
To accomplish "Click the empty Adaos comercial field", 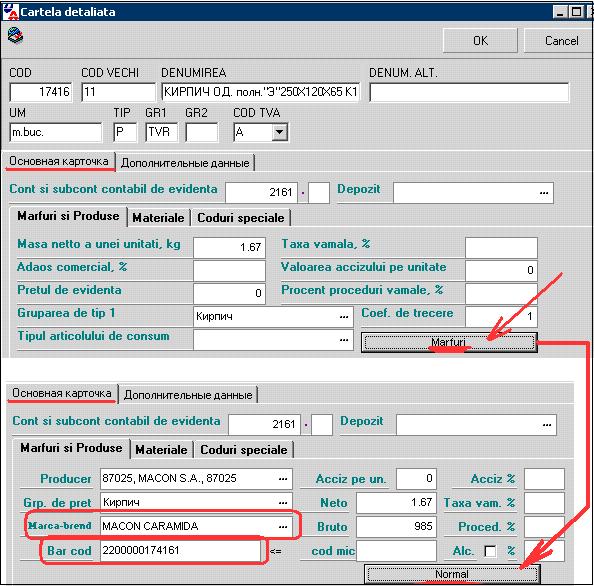I will click(x=229, y=270).
